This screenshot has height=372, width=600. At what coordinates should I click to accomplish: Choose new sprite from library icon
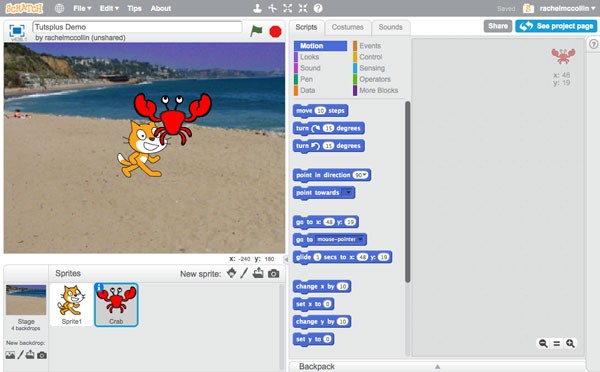point(231,273)
